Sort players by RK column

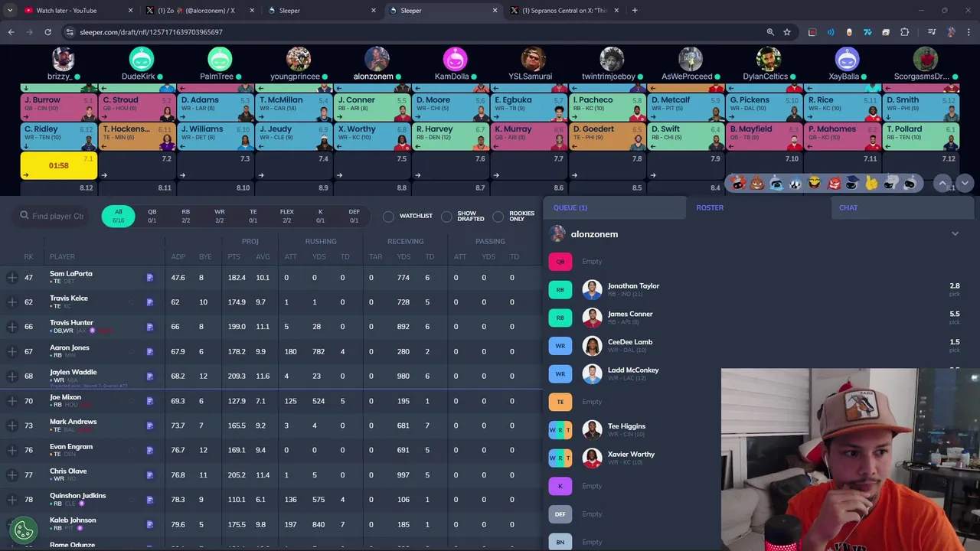click(x=28, y=257)
